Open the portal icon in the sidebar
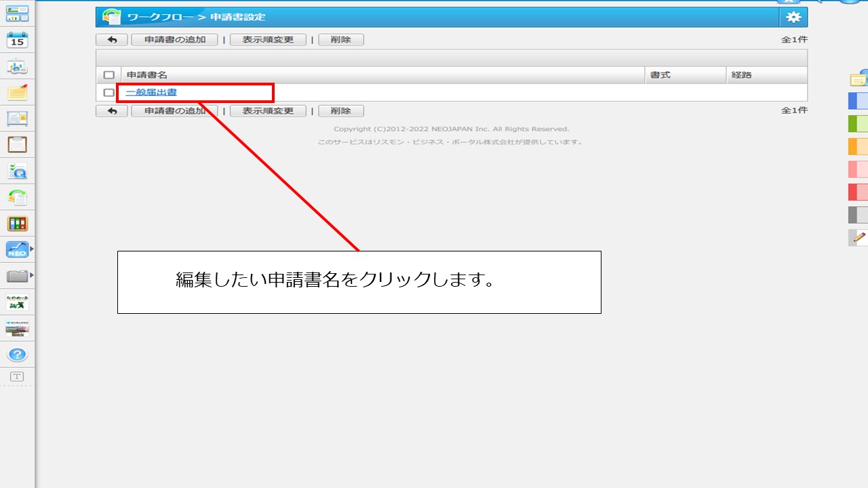This screenshot has height=488, width=868. [17, 13]
